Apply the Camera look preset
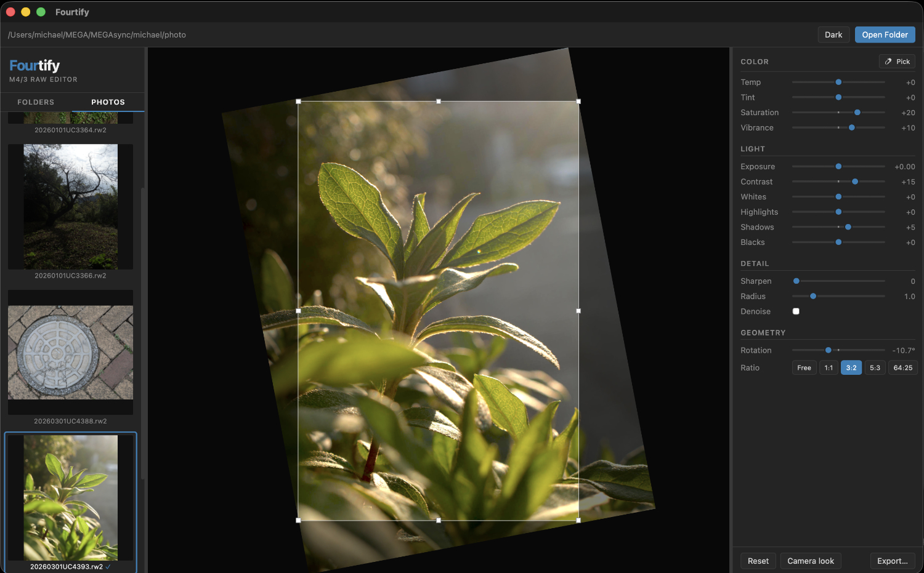 coord(811,561)
